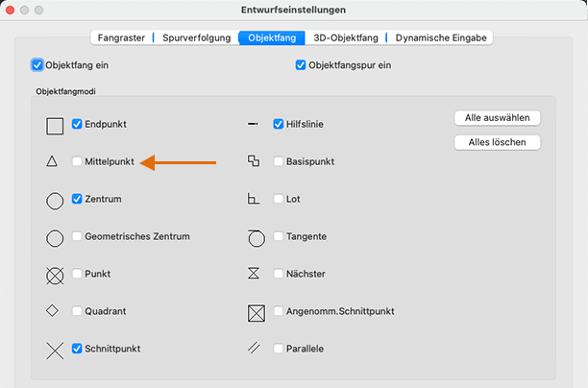Click the Zentrum circle snap icon
The height and width of the screenshot is (388, 588).
pos(55,200)
